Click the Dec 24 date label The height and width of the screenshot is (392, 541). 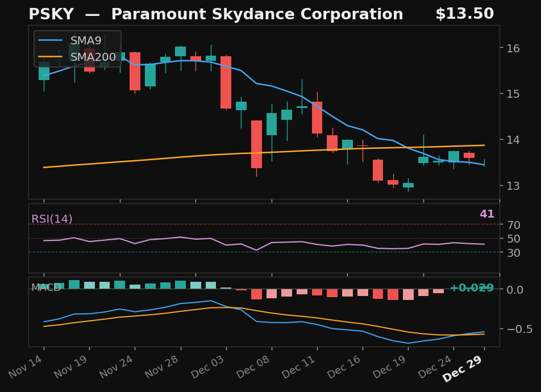[x=435, y=366]
